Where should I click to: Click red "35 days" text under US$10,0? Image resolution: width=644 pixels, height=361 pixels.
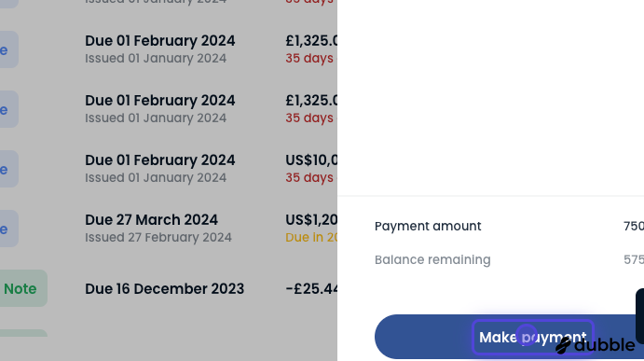pyautogui.click(x=309, y=177)
